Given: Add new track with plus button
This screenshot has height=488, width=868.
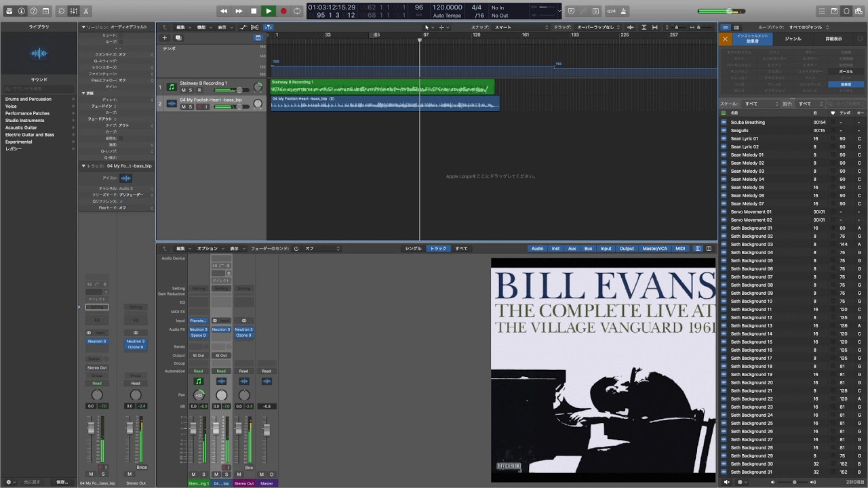Looking at the screenshot, I should (x=164, y=38).
